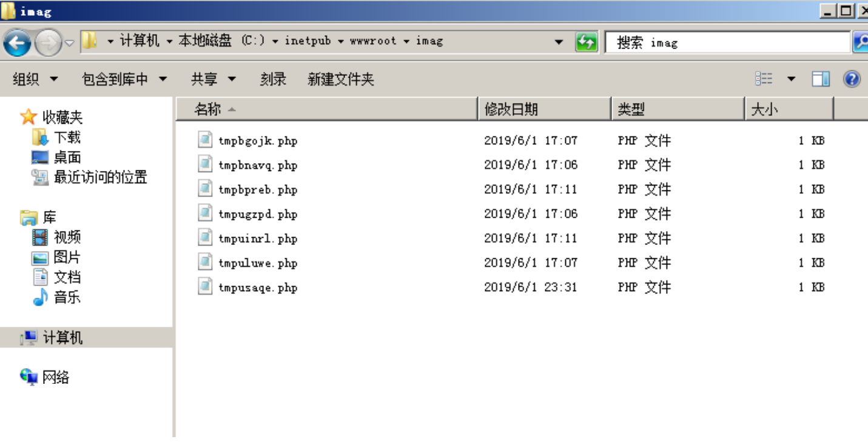Click the 网络 item in sidebar

point(55,377)
